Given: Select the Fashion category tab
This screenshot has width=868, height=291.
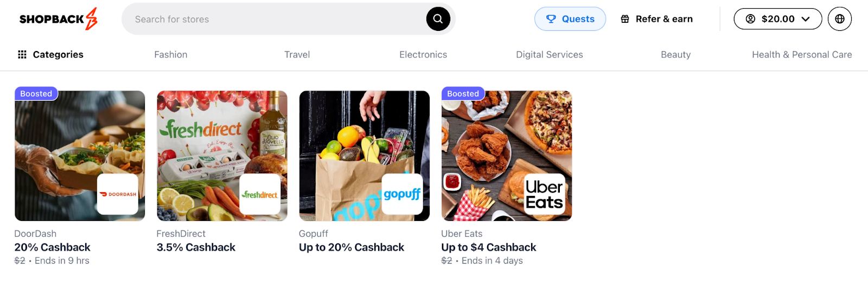Looking at the screenshot, I should point(171,54).
